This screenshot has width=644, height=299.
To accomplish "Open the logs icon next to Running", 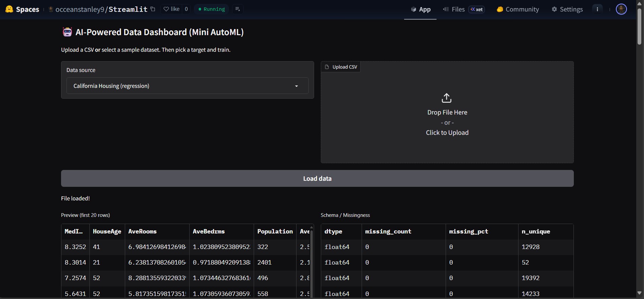I will click(237, 9).
